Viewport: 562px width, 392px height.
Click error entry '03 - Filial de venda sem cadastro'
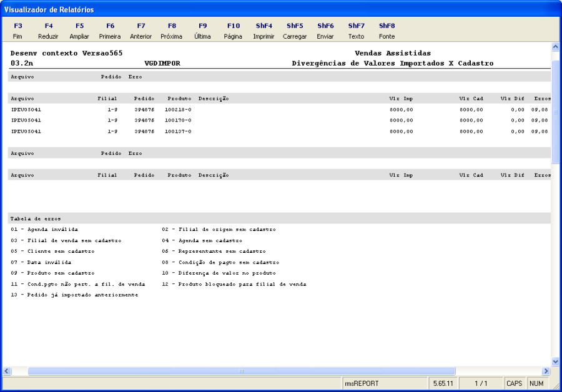(66, 240)
